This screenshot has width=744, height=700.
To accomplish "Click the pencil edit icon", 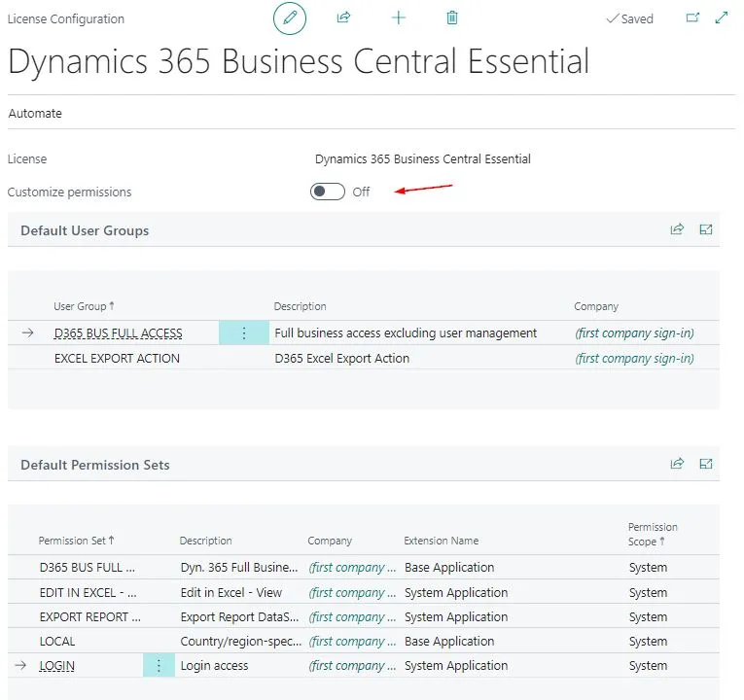I will (290, 18).
